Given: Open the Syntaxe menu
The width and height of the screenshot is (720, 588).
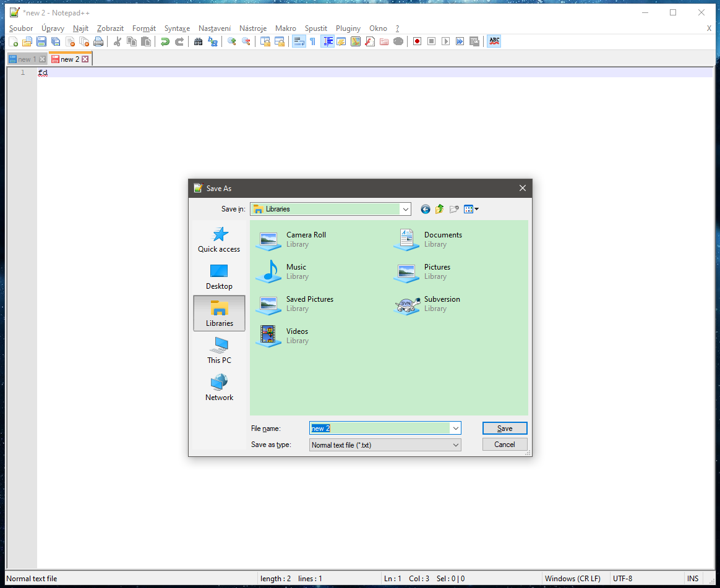Looking at the screenshot, I should point(178,28).
